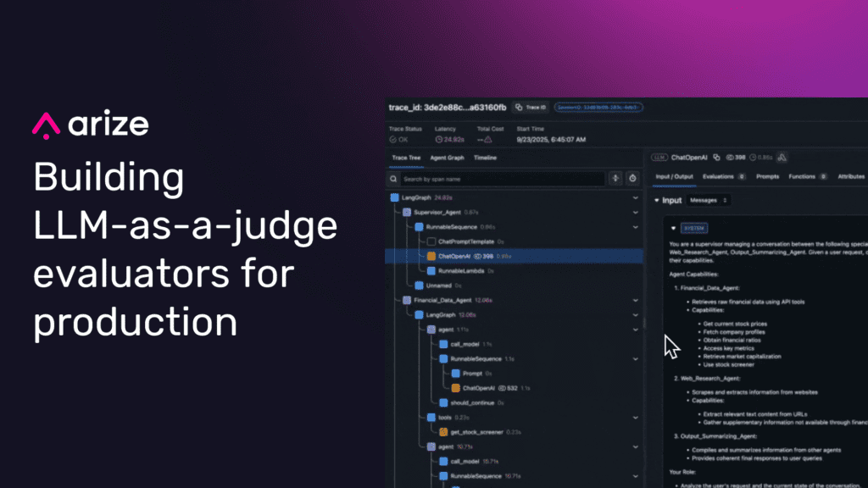Open the Prompts tab
Image resolution: width=868 pixels, height=488 pixels.
[x=767, y=176]
